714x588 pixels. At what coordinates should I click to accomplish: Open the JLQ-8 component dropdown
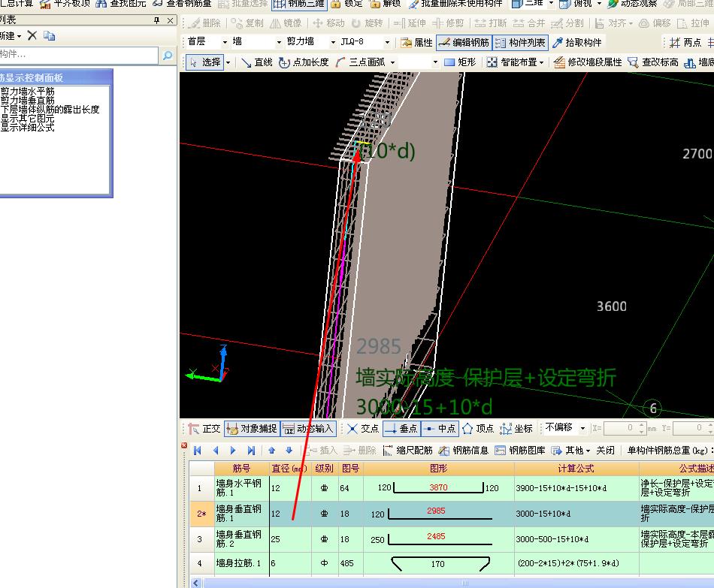pos(387,43)
